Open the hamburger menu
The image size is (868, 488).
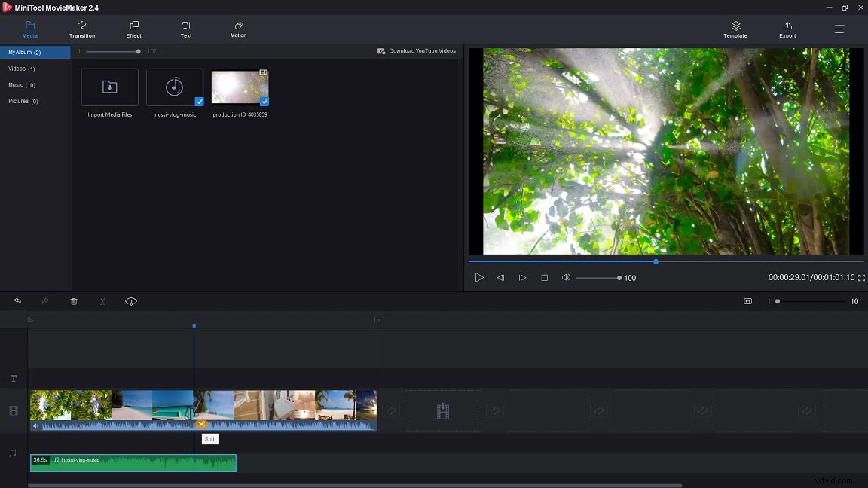point(839,29)
